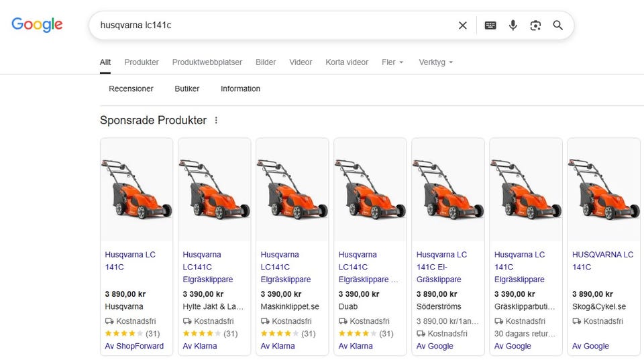Viewport: 644px width, 364px height.
Task: Open the Gräsklipparbuti mower image
Action: (526, 190)
